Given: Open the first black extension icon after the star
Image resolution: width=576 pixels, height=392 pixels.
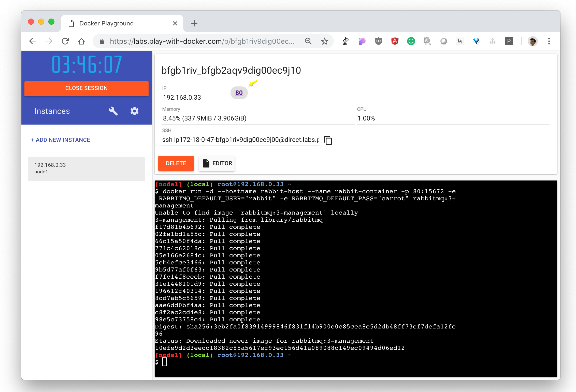Looking at the screenshot, I should click(346, 41).
